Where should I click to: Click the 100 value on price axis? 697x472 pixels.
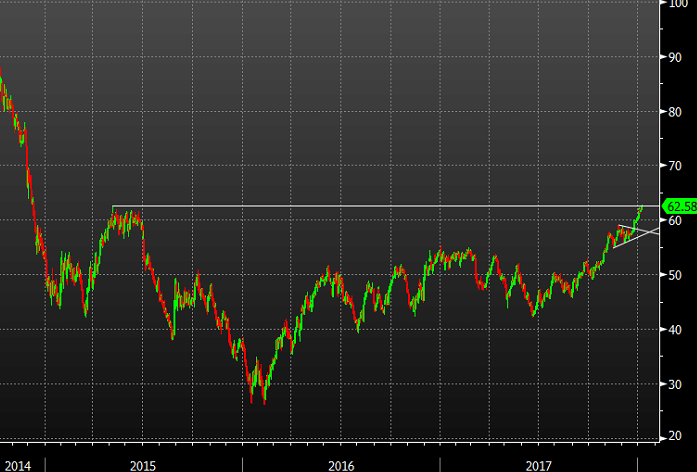coord(678,3)
